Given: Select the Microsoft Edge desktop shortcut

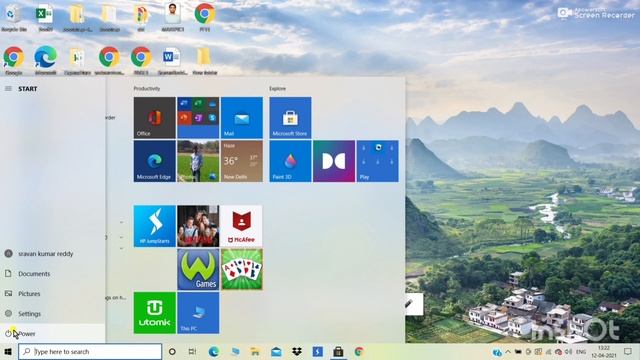Looking at the screenshot, I should point(45,60).
